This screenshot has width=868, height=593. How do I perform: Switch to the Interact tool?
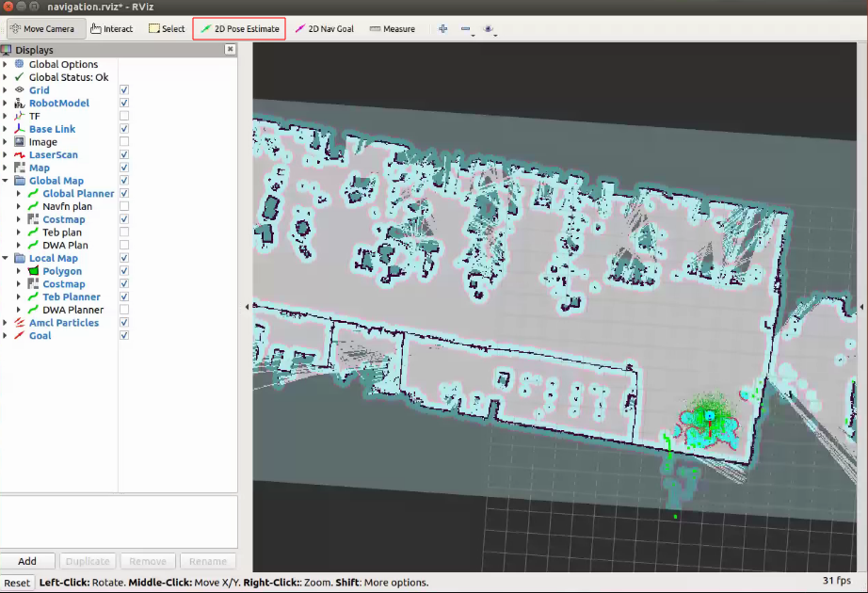pos(111,29)
